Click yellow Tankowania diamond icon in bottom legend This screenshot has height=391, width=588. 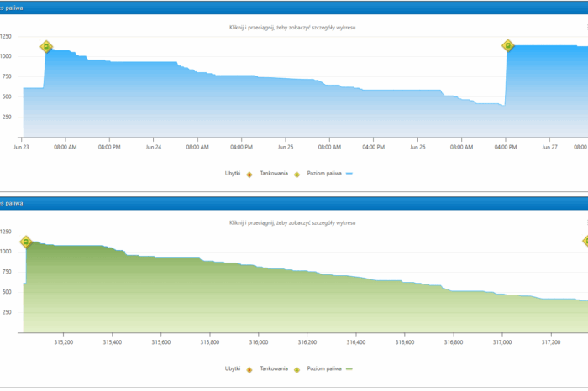click(x=297, y=369)
